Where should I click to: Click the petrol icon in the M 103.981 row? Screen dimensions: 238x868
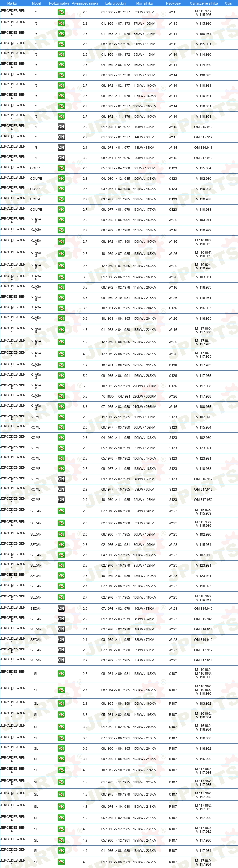point(61,277)
